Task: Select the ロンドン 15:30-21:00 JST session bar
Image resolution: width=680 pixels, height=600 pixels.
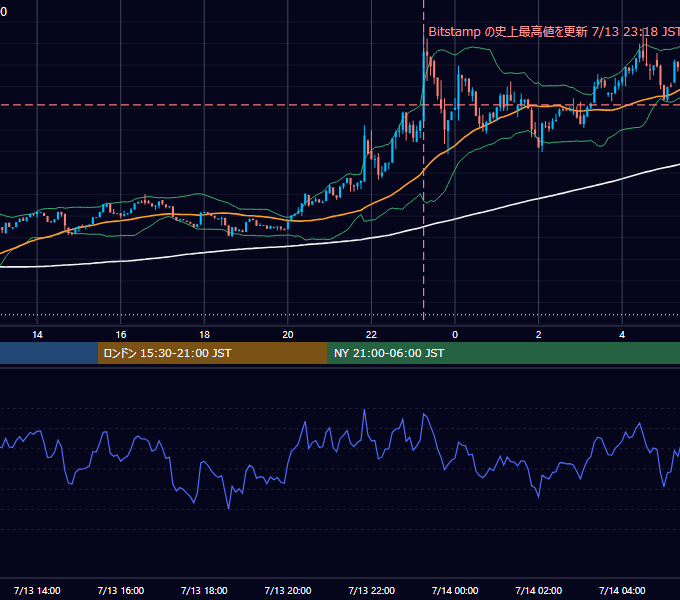Action: pos(212,353)
